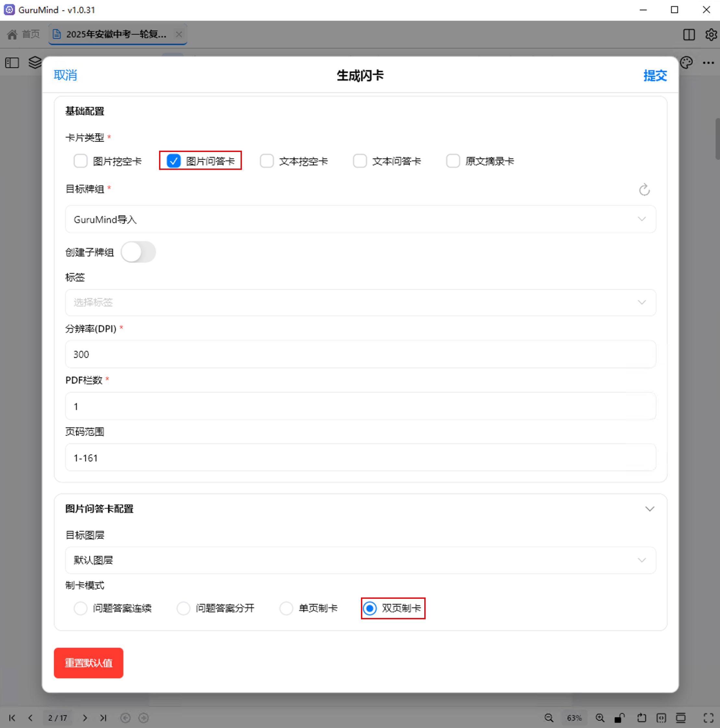Toggle the left sidebar panel icon
This screenshot has width=720, height=728.
coord(12,63)
